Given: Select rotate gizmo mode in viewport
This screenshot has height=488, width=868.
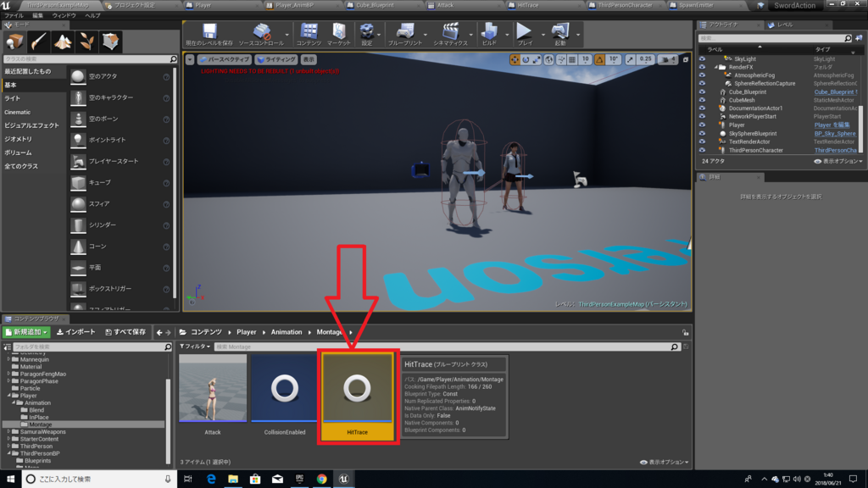Looking at the screenshot, I should [x=526, y=59].
